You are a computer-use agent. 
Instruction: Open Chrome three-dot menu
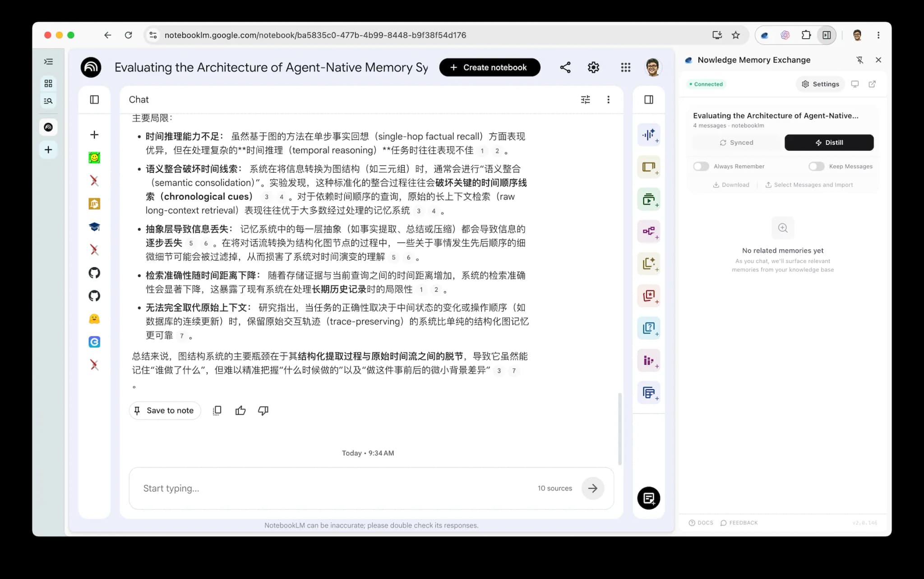point(878,35)
